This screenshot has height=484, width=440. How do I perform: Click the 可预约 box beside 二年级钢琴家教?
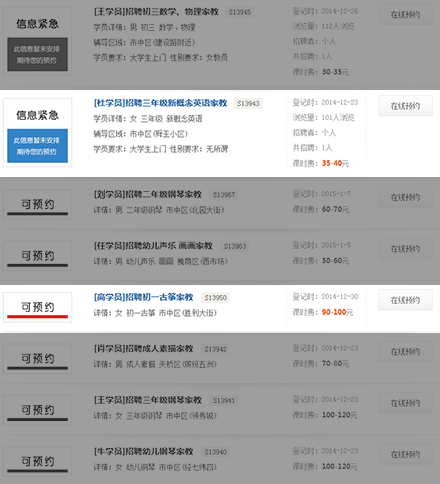pos(38,205)
